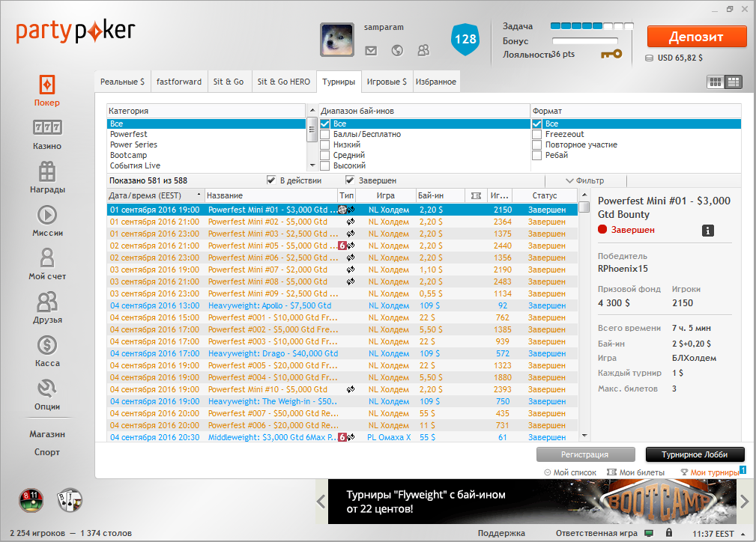
Task: Click tournament table scroll-down arrow
Action: [584, 436]
